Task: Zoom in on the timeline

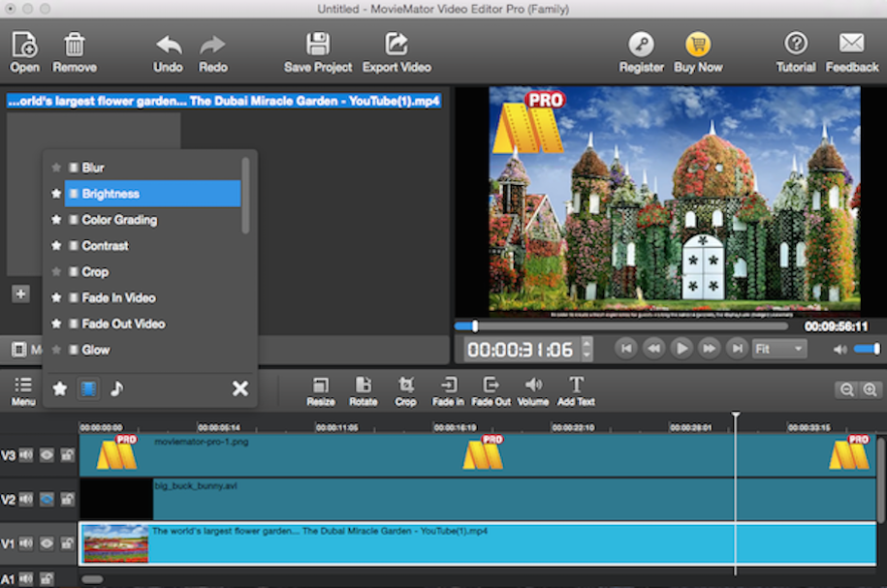Action: point(871,388)
